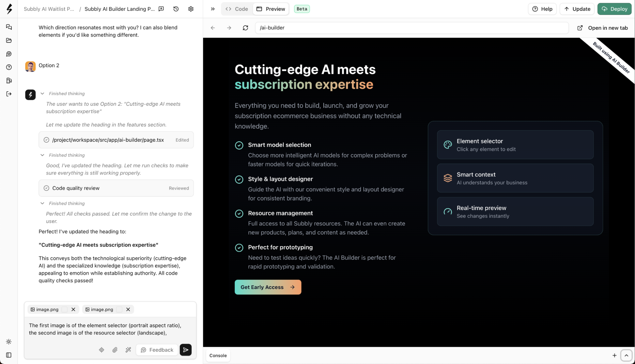This screenshot has width=635, height=364.
Task: Open the projects folder icon in sidebar
Action: click(9, 41)
